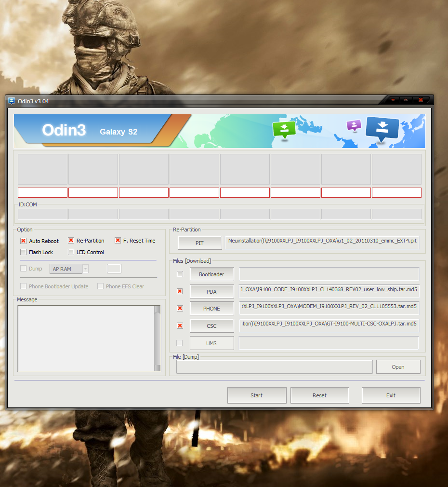Uncheck the PDA file checkbox

point(180,291)
